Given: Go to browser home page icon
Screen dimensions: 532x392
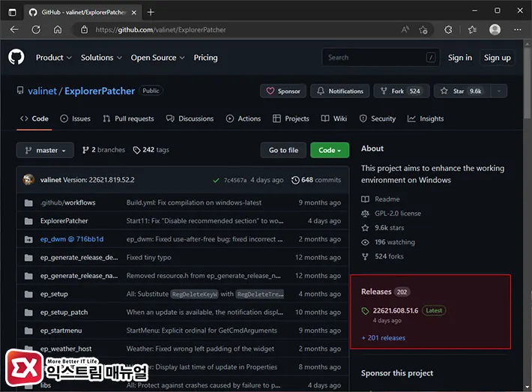Looking at the screenshot, I should (x=56, y=29).
